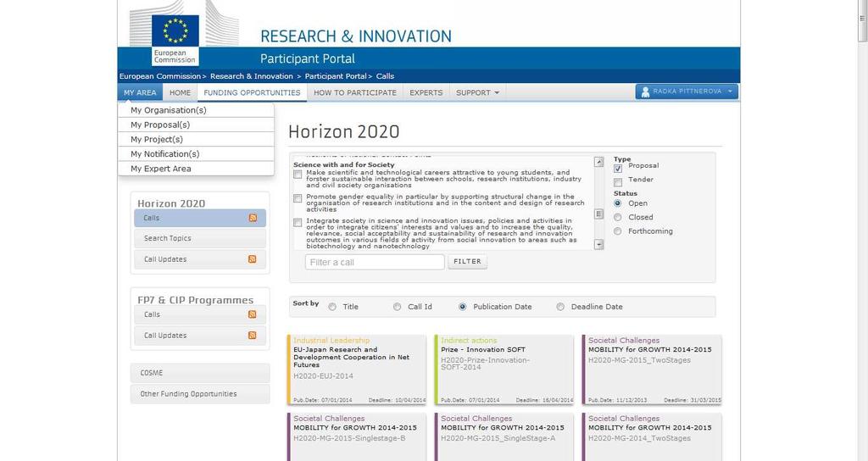The height and width of the screenshot is (461, 868).
Task: Expand the Radka Pittnerova user menu arrow
Action: (x=730, y=92)
